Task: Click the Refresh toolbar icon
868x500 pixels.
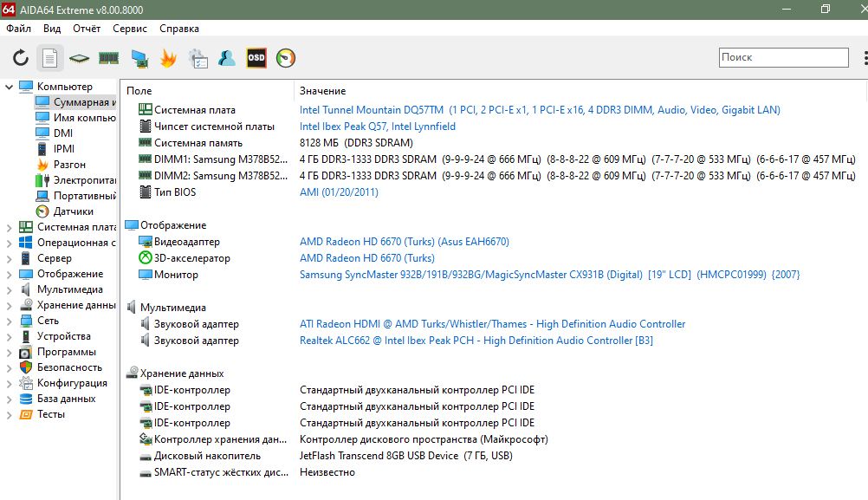Action: (21, 57)
